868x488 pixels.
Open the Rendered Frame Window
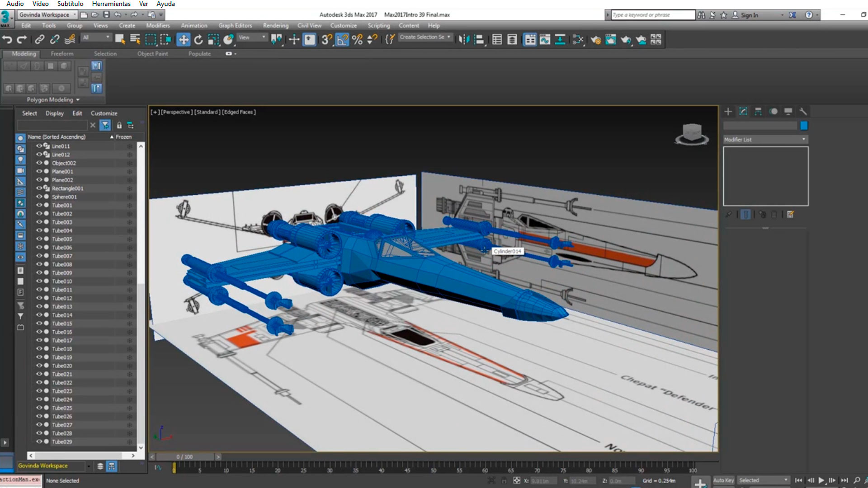(x=611, y=40)
